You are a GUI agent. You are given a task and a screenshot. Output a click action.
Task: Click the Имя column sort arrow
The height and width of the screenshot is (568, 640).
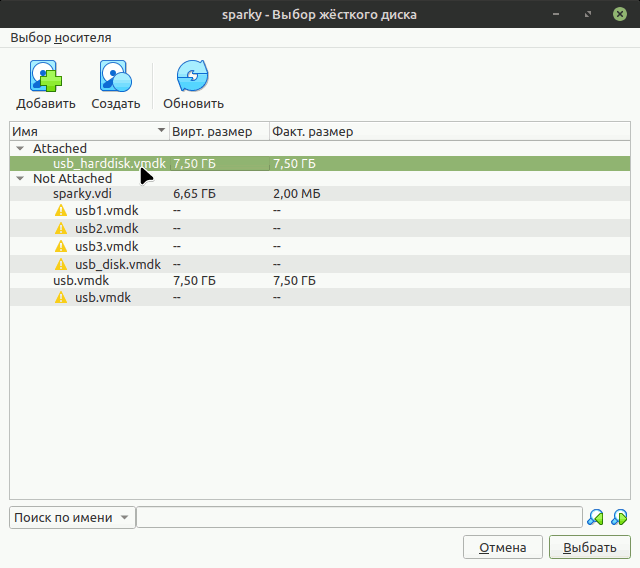(x=161, y=130)
